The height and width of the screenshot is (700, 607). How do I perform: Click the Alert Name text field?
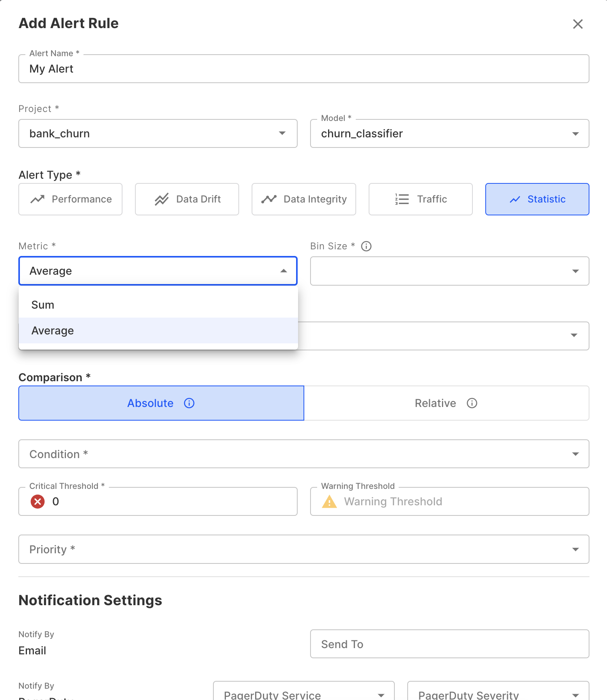pos(303,69)
